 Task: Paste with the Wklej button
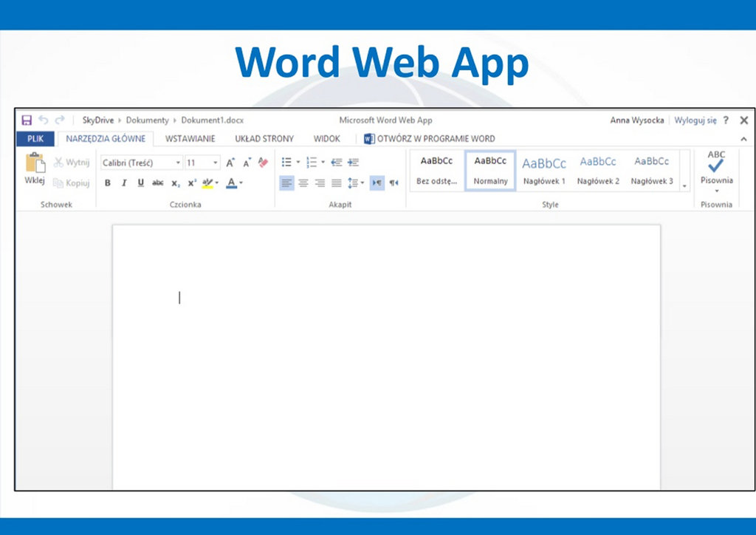(35, 168)
